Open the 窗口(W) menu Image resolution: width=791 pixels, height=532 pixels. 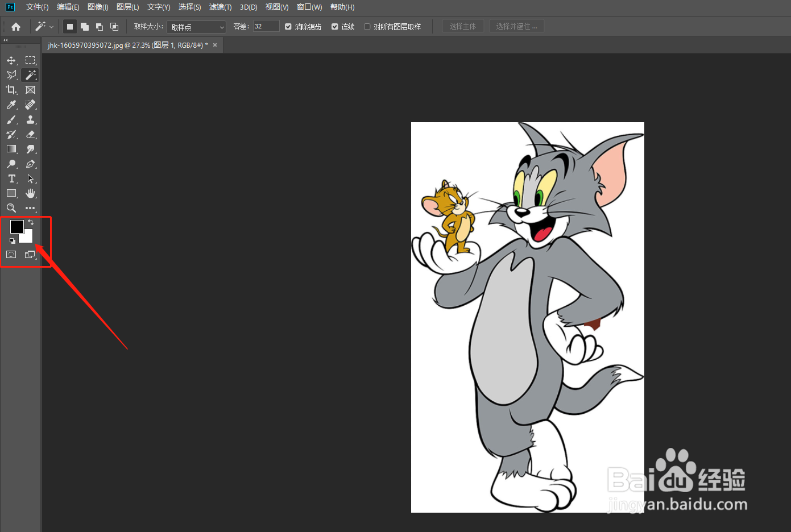(309, 7)
